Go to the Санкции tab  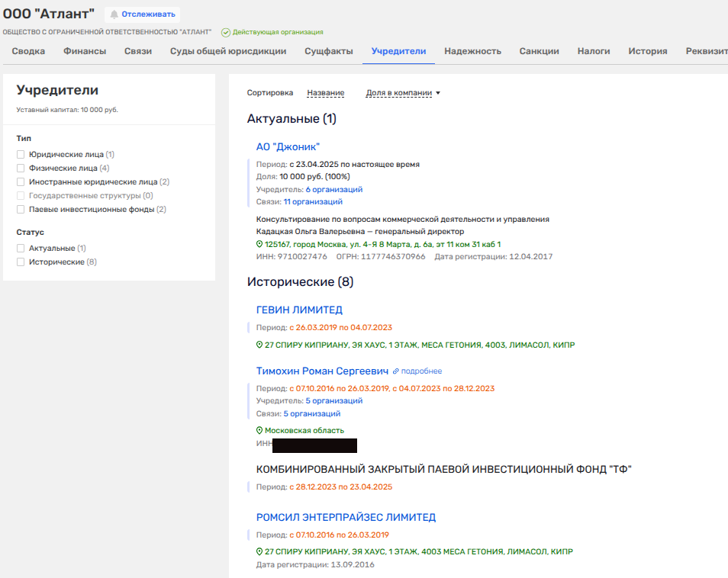click(x=539, y=51)
